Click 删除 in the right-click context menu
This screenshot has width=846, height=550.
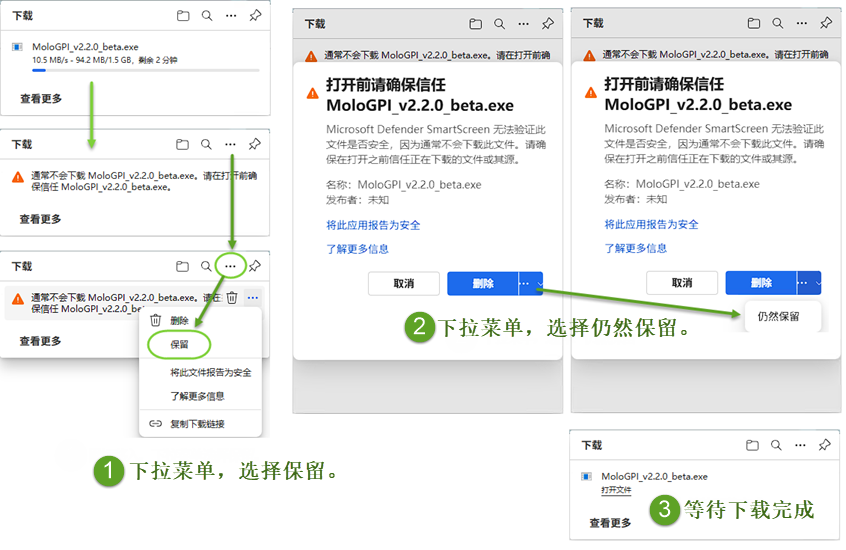(x=179, y=321)
